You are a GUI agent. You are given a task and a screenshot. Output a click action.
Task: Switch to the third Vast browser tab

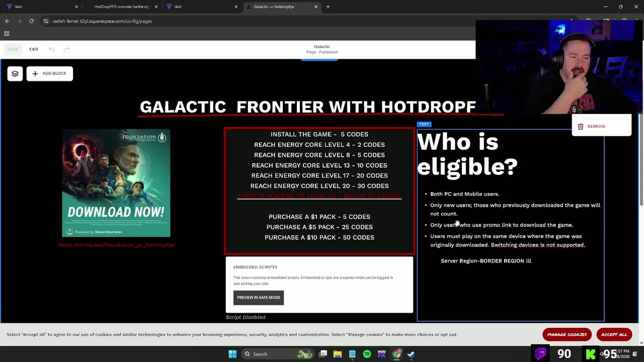pos(201,7)
